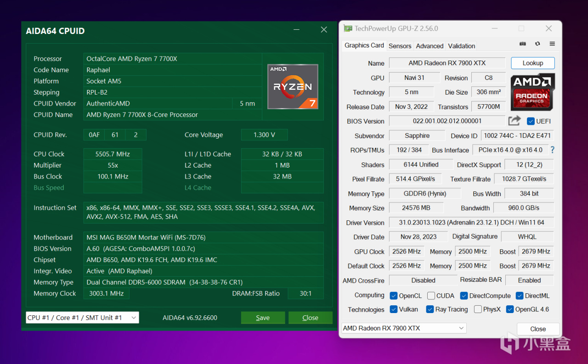The width and height of the screenshot is (588, 364).
Task: Click the Save button in AIDA64
Action: pos(263,318)
